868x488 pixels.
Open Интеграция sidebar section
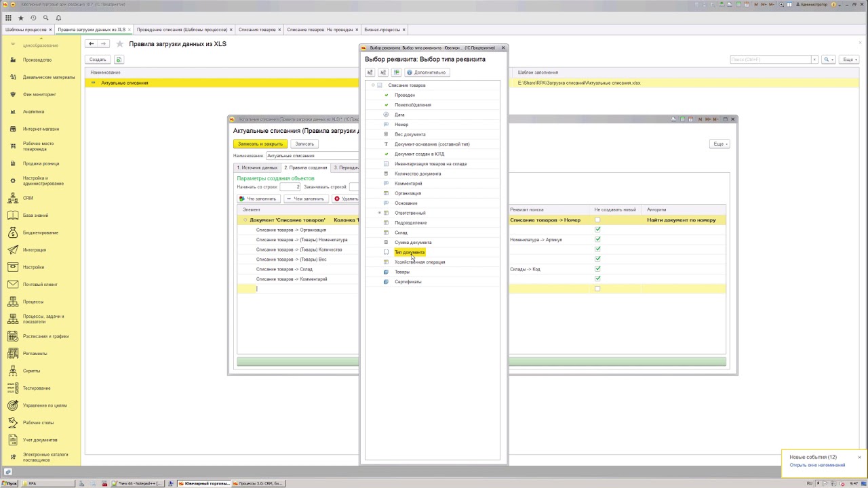(x=35, y=250)
